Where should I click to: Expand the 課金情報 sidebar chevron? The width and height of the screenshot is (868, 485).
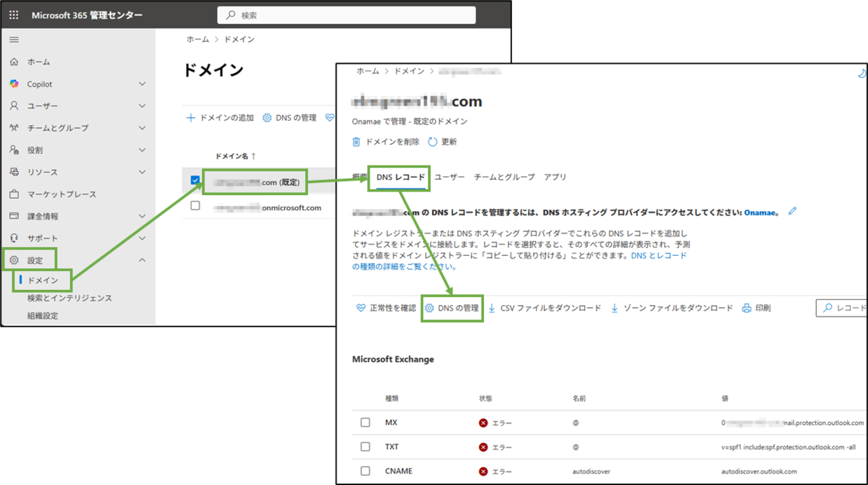click(142, 216)
